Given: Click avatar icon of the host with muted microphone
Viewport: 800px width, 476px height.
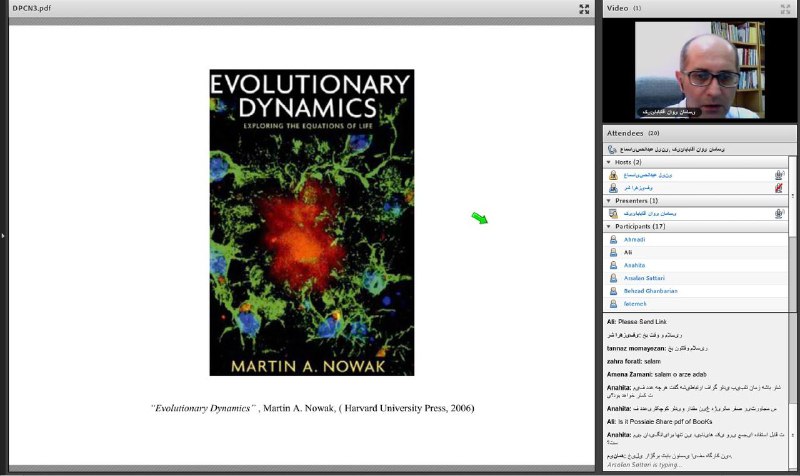Looking at the screenshot, I should click(x=613, y=188).
